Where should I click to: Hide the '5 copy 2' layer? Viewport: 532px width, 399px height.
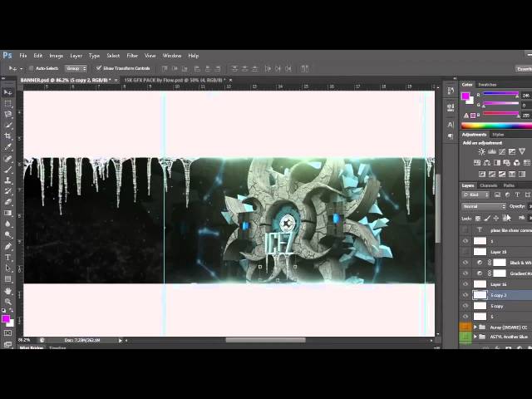click(465, 295)
